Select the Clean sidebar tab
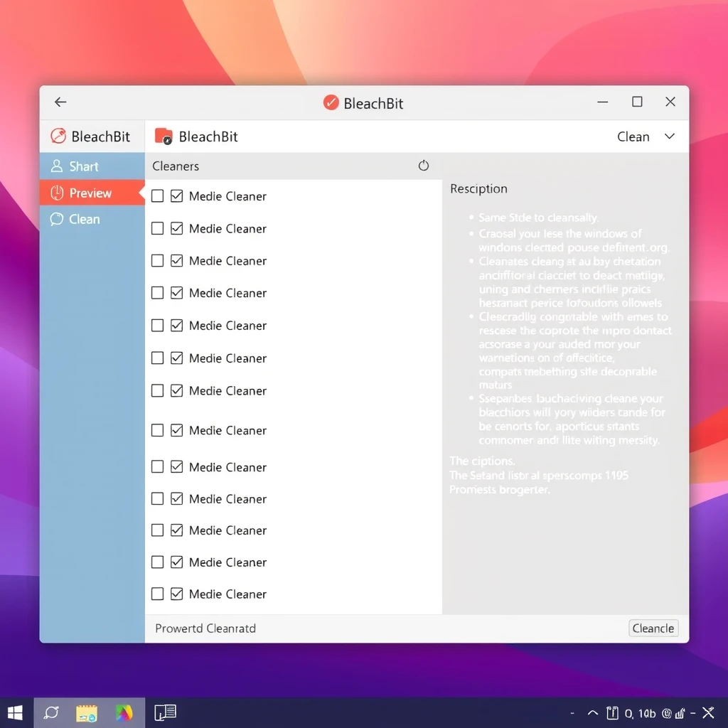Viewport: 728px width, 728px height. [x=92, y=219]
